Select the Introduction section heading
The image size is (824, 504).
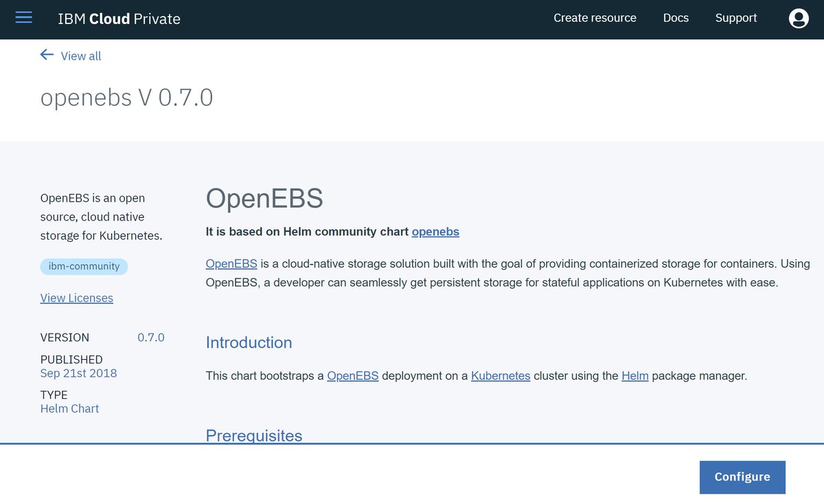point(249,343)
